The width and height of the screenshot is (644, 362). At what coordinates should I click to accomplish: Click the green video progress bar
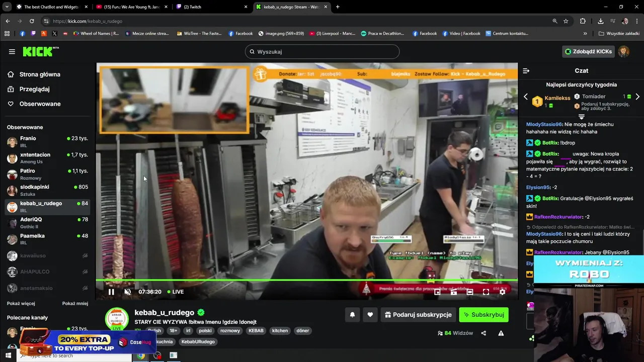307,280
